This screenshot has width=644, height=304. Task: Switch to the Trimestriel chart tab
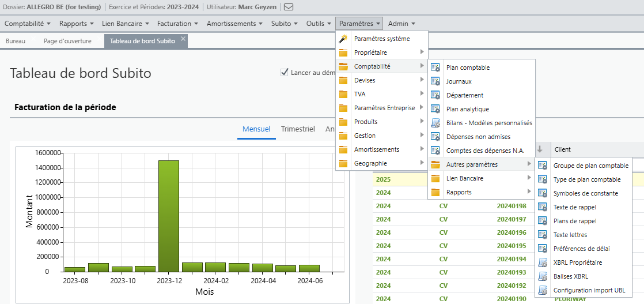click(x=298, y=129)
